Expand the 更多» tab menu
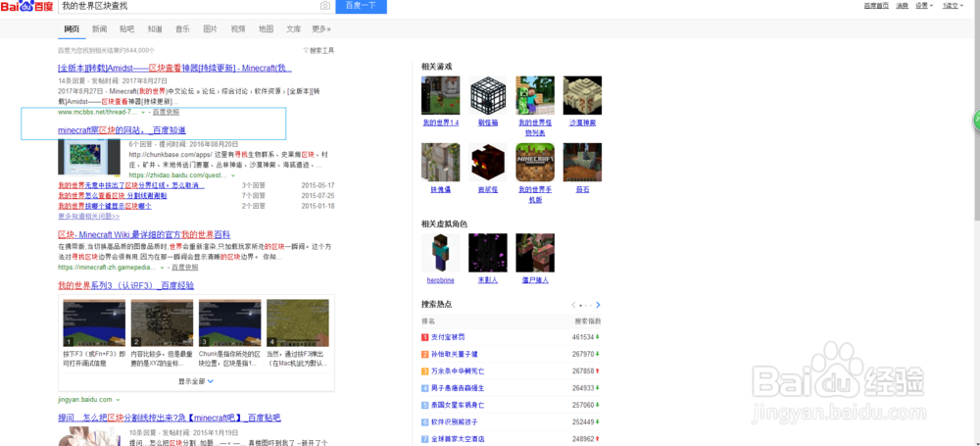980x446 pixels. [321, 28]
